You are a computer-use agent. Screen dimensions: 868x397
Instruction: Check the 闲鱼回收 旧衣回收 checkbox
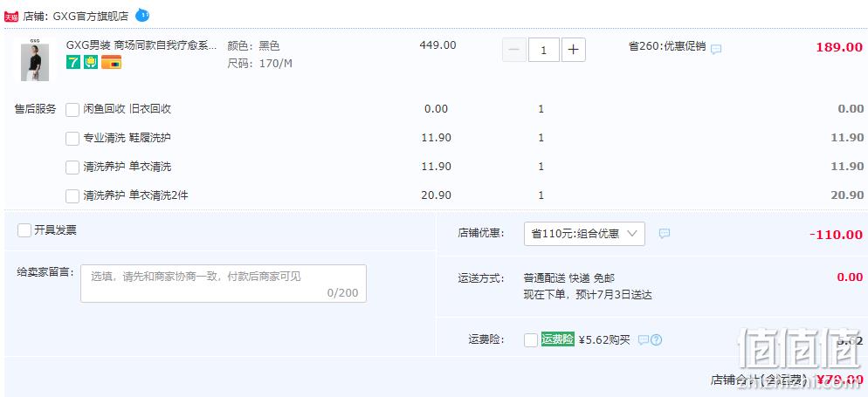point(72,109)
